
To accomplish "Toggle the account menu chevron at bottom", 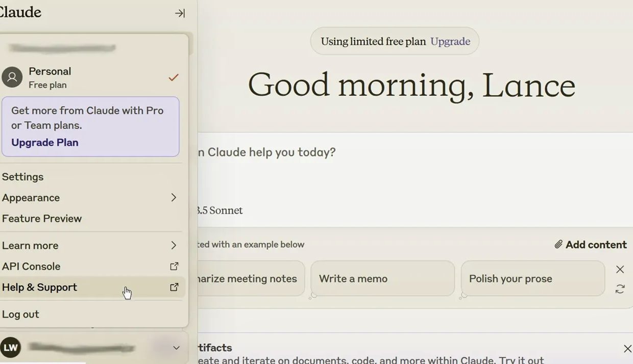I will tap(176, 348).
